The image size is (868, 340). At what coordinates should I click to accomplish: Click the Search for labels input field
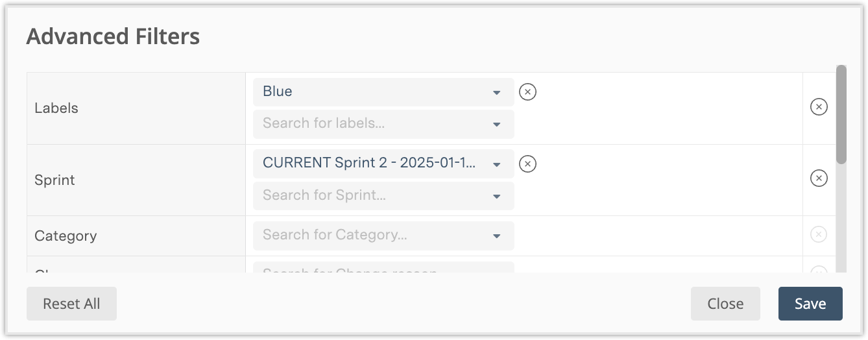tap(370, 124)
